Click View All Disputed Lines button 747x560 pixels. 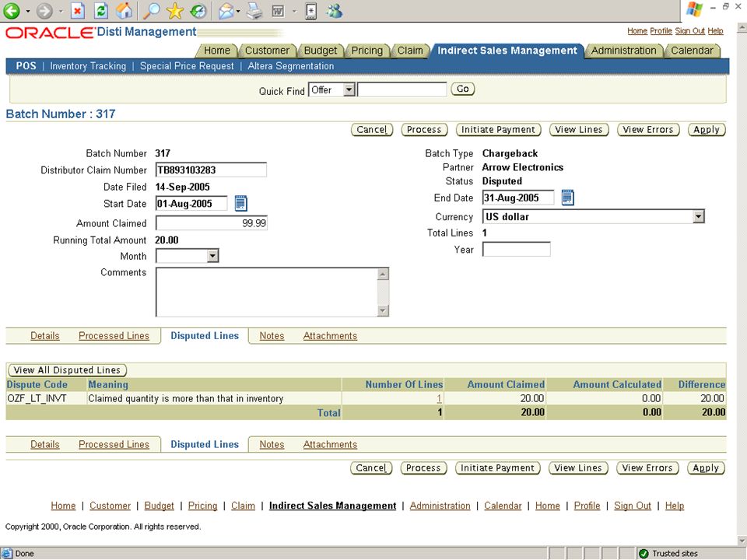67,370
